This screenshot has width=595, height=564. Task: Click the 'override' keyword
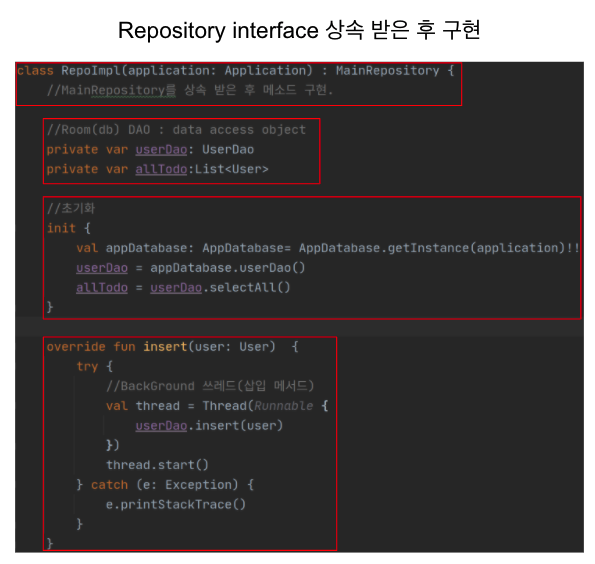coord(76,347)
